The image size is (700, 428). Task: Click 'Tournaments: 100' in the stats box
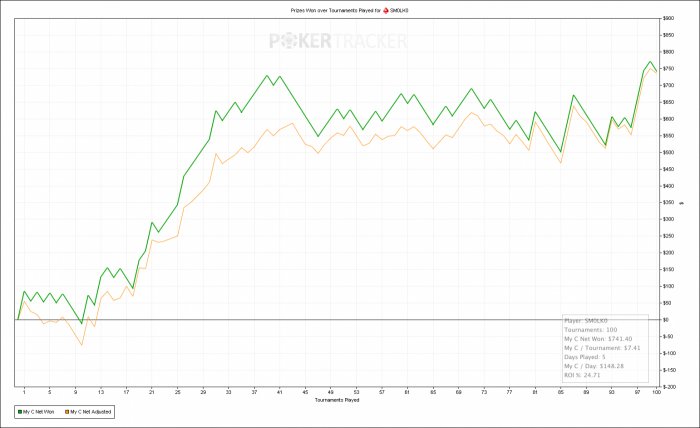tap(590, 330)
